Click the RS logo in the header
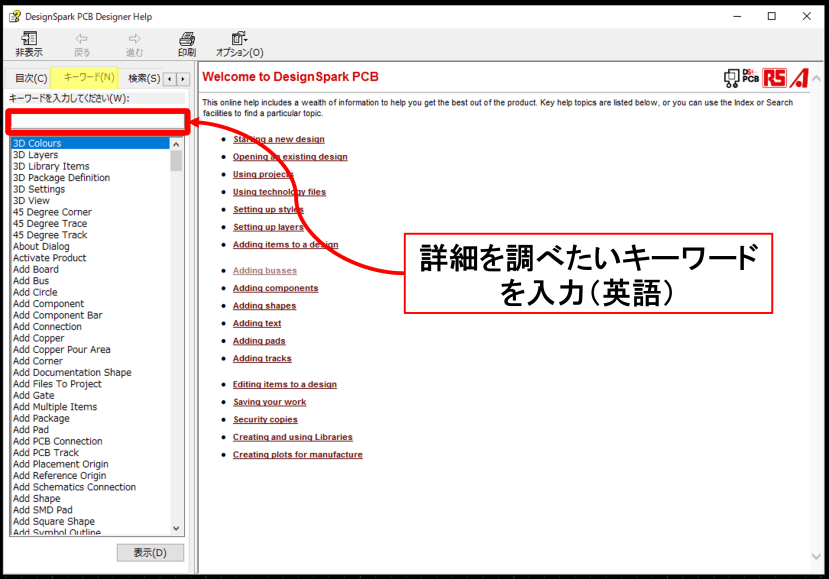 774,78
